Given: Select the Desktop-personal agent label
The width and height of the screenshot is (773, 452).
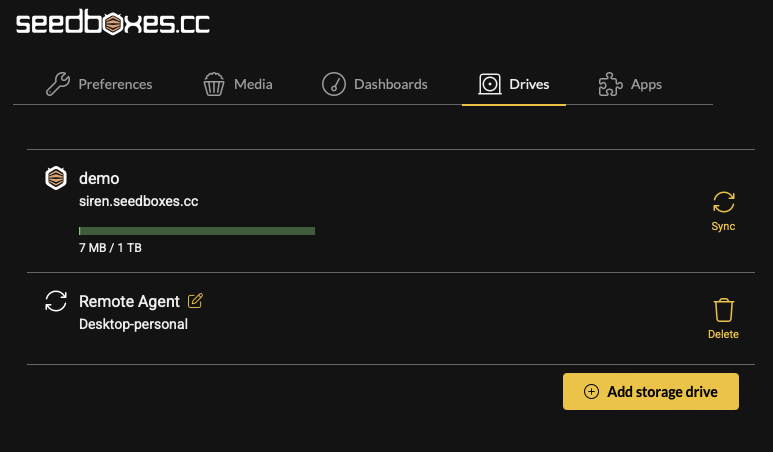Looking at the screenshot, I should click(133, 324).
